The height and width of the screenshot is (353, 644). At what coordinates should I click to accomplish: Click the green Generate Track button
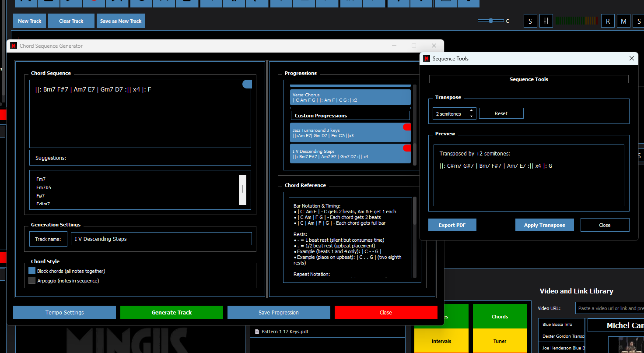[171, 312]
